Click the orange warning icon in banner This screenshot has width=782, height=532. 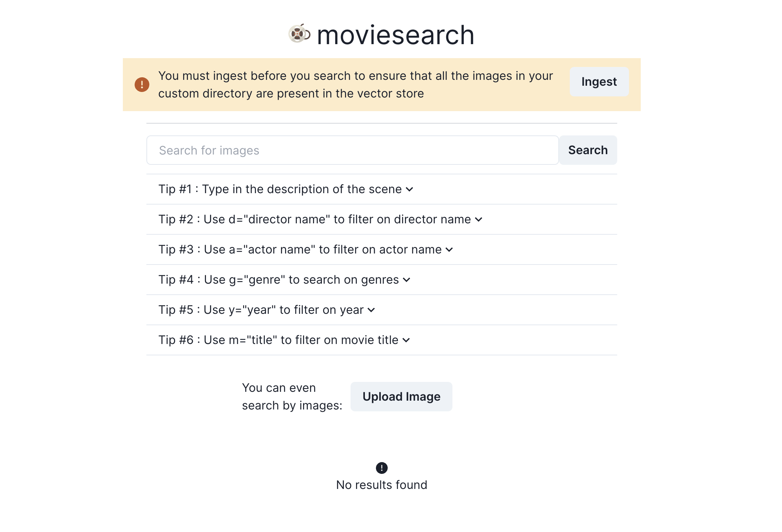point(142,85)
